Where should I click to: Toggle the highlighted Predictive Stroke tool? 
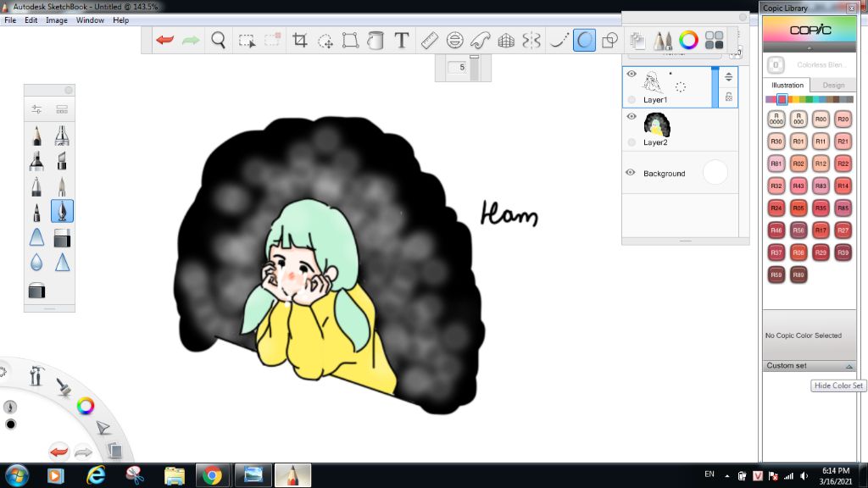point(585,41)
